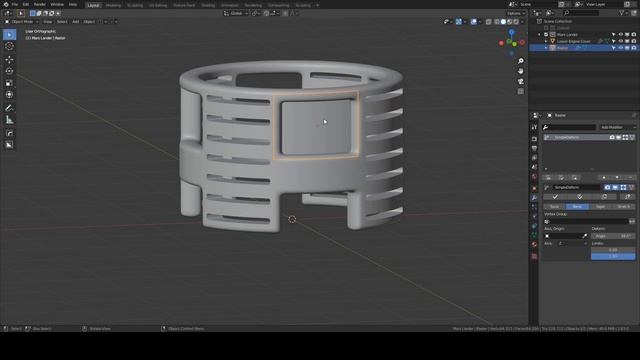Toggle camera view icon in viewport
640x360 pixels.
click(521, 81)
